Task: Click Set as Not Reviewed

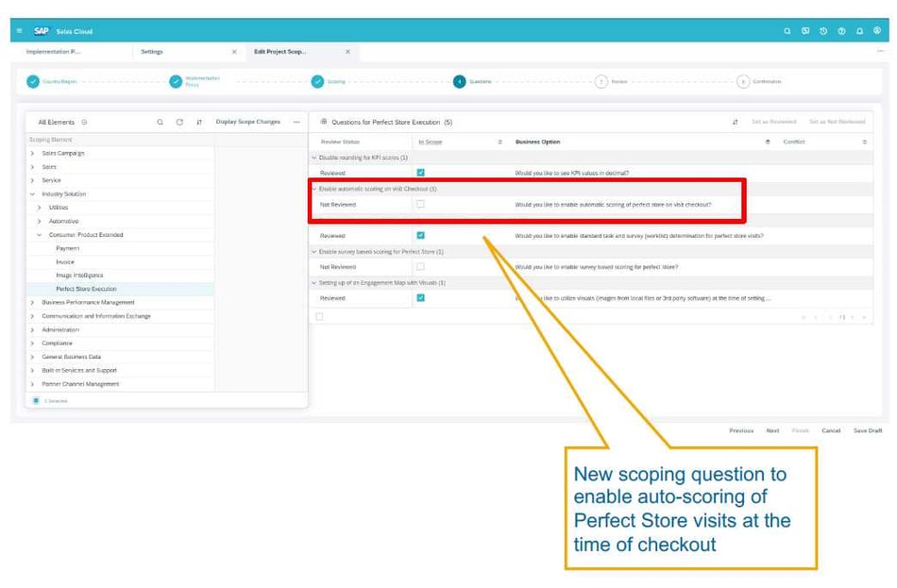Action: click(x=837, y=122)
